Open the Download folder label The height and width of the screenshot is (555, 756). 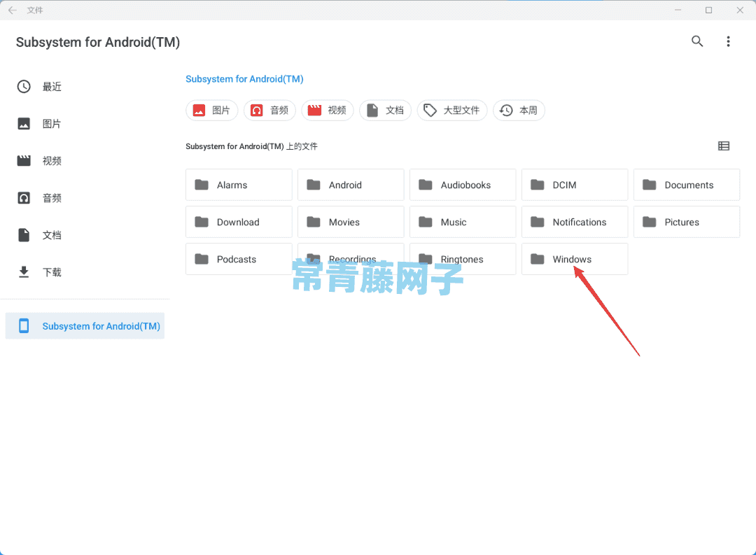pos(238,223)
